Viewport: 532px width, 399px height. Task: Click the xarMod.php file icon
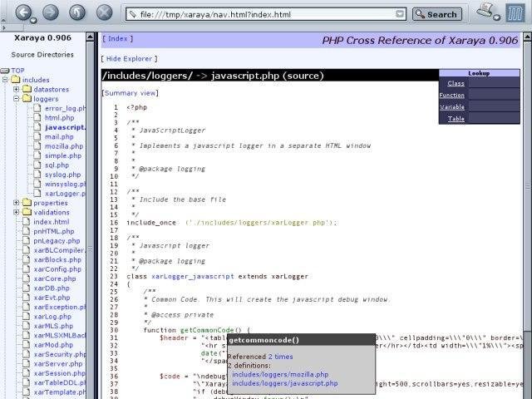(x=26, y=345)
